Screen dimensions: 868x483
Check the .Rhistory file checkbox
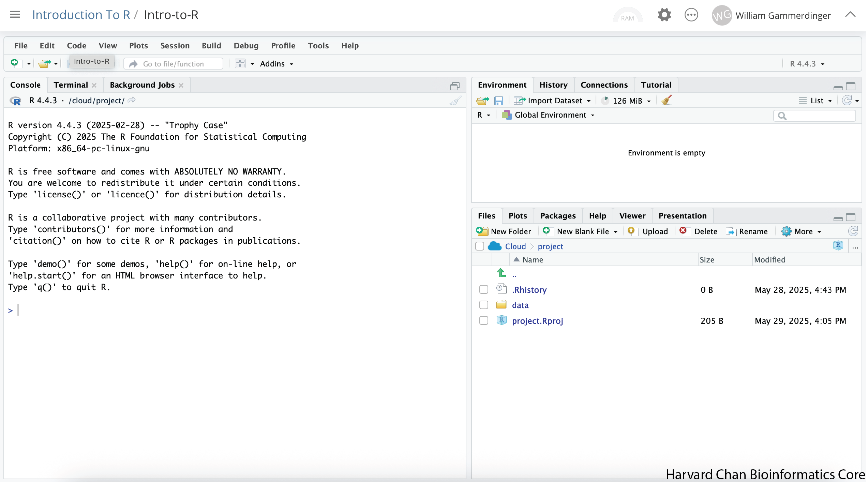click(484, 290)
